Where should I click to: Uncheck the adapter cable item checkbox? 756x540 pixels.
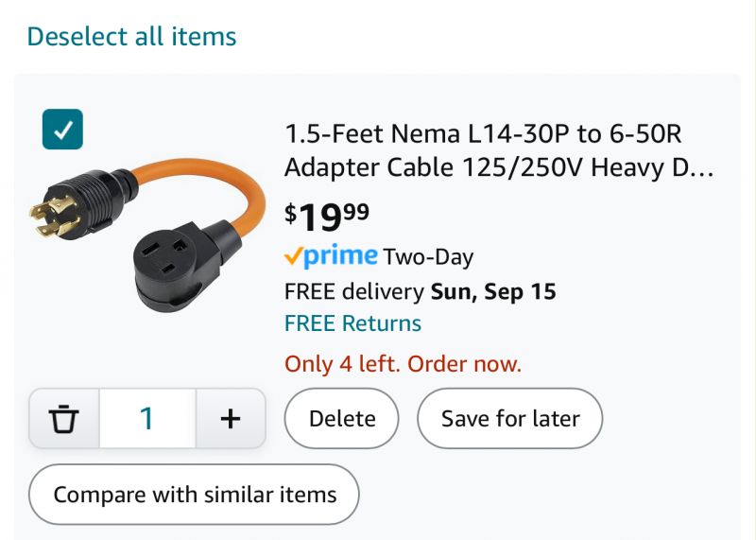[x=62, y=130]
